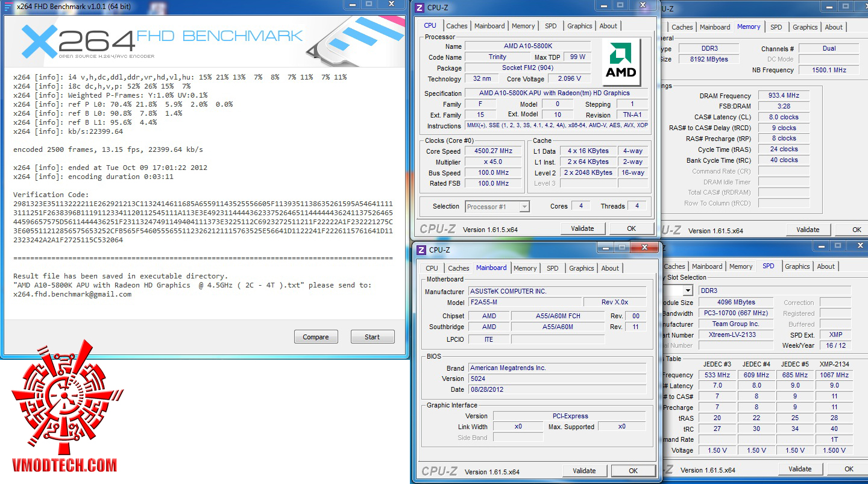Viewport: 868px width, 484px height.
Task: Click Validate in the CPU window
Action: click(582, 228)
